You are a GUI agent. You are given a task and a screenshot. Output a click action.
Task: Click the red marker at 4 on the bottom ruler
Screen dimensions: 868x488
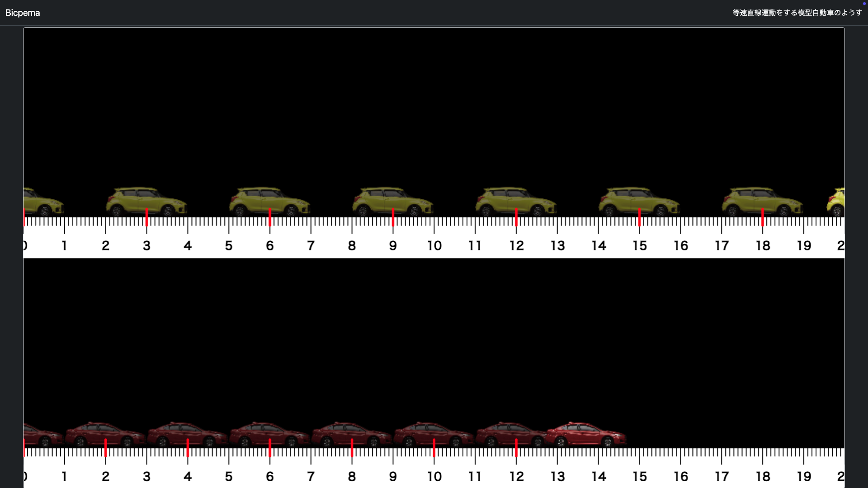tap(188, 448)
